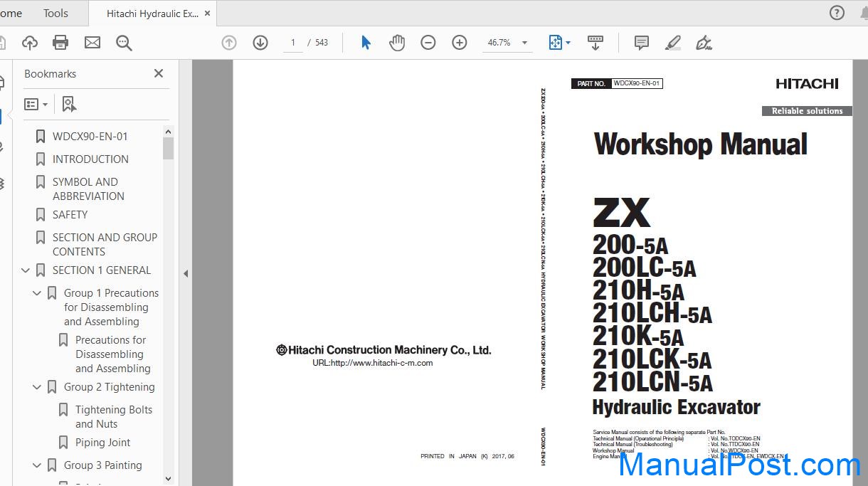Image resolution: width=868 pixels, height=486 pixels.
Task: Click the Hydraulic Excavator heading text
Action: [x=677, y=408]
